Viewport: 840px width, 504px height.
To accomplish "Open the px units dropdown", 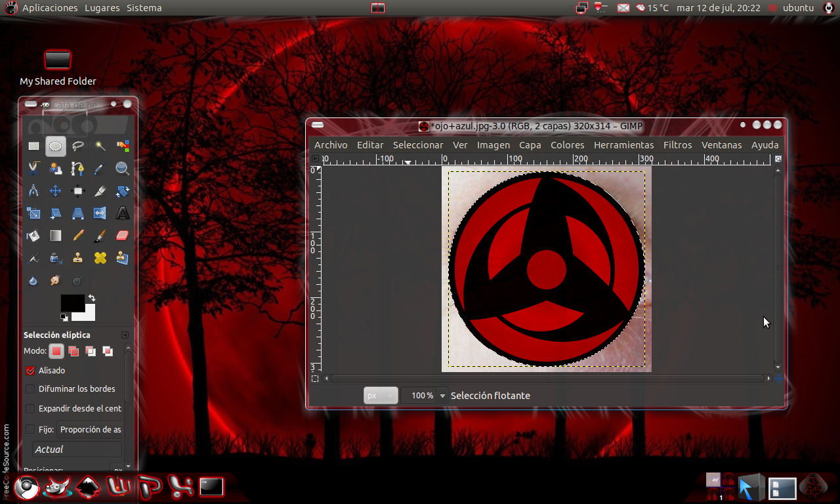I will (381, 395).
